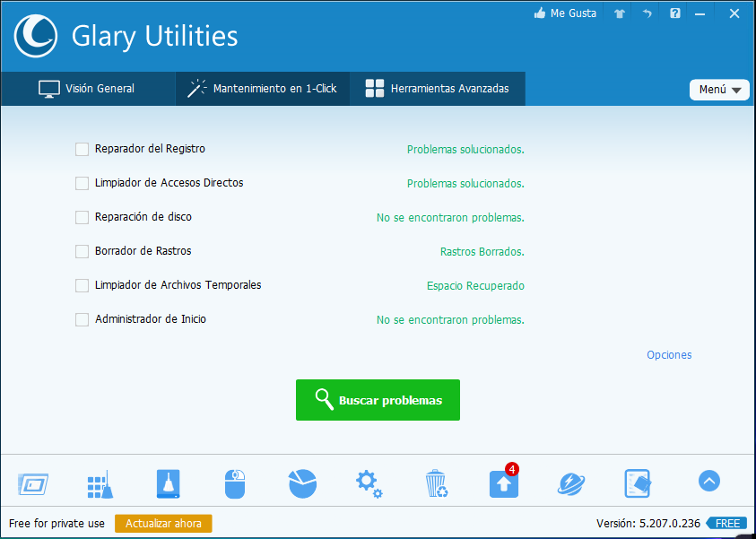Viewport: 756px width, 539px height.
Task: Open the disk cleaning drive-broom icon
Action: [169, 483]
